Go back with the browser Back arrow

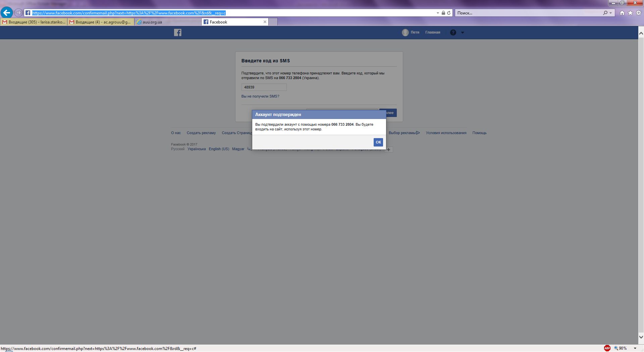[x=6, y=13]
